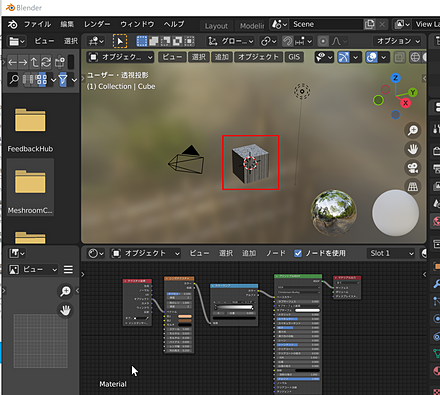The height and width of the screenshot is (395, 440).
Task: Click the viewport pan hand icon
Action: point(413,149)
